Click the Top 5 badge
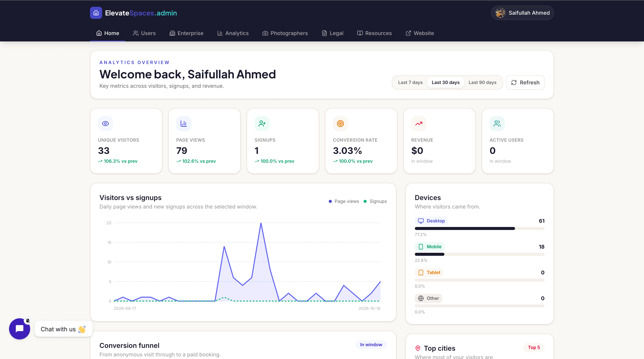The width and height of the screenshot is (644, 359). tap(534, 348)
